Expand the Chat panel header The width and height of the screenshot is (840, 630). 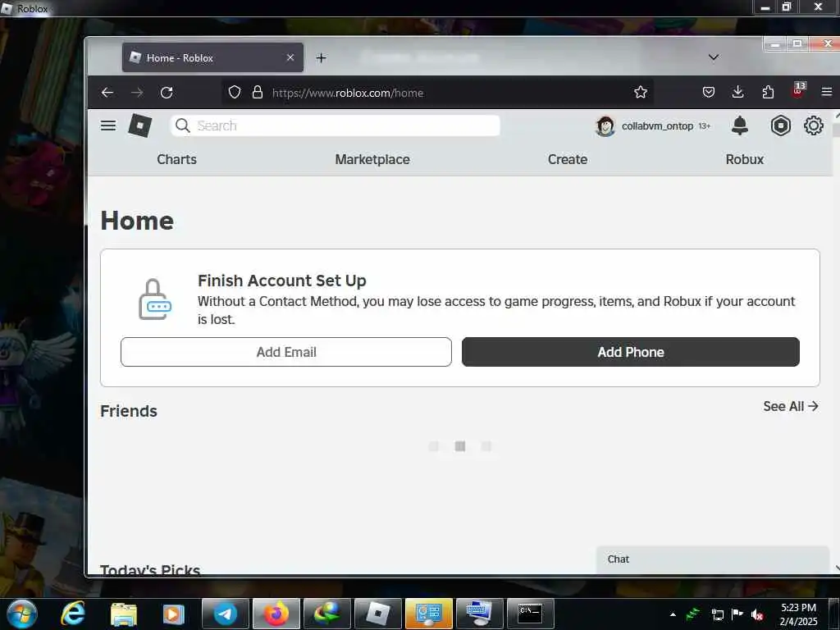[x=713, y=559]
